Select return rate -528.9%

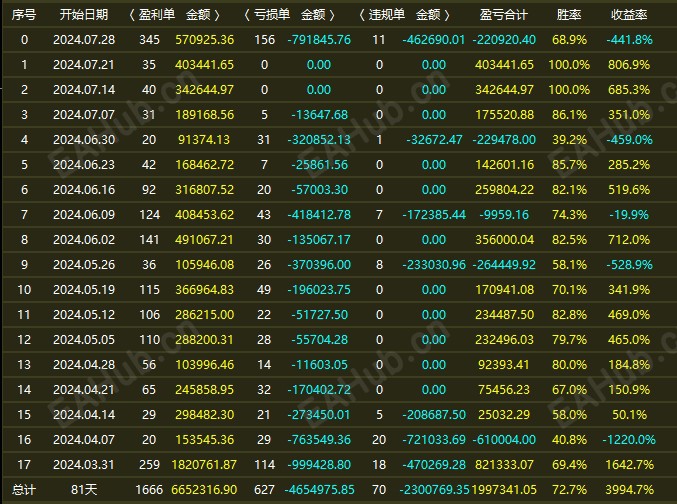click(x=629, y=265)
